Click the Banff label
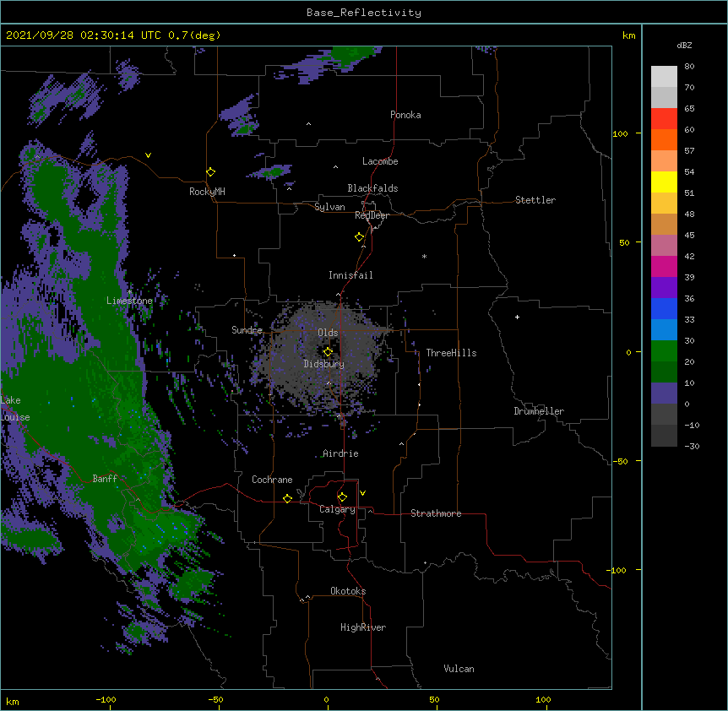Image resolution: width=728 pixels, height=711 pixels. coord(105,479)
